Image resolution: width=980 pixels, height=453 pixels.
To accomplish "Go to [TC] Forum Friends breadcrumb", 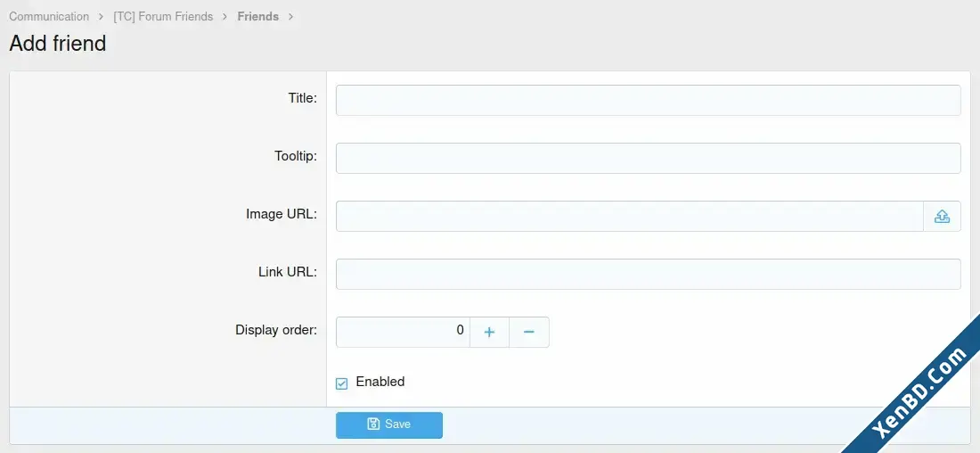I will coord(163,16).
